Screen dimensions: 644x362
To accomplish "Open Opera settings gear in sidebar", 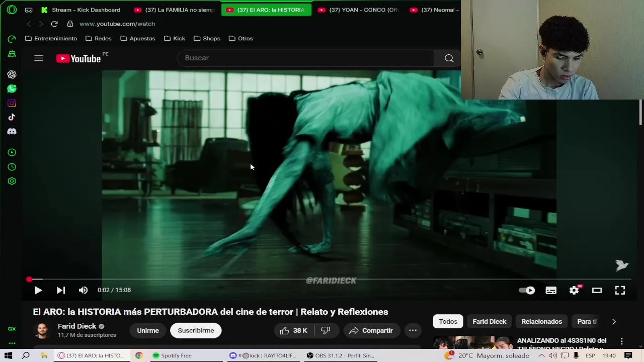I will click(x=12, y=181).
